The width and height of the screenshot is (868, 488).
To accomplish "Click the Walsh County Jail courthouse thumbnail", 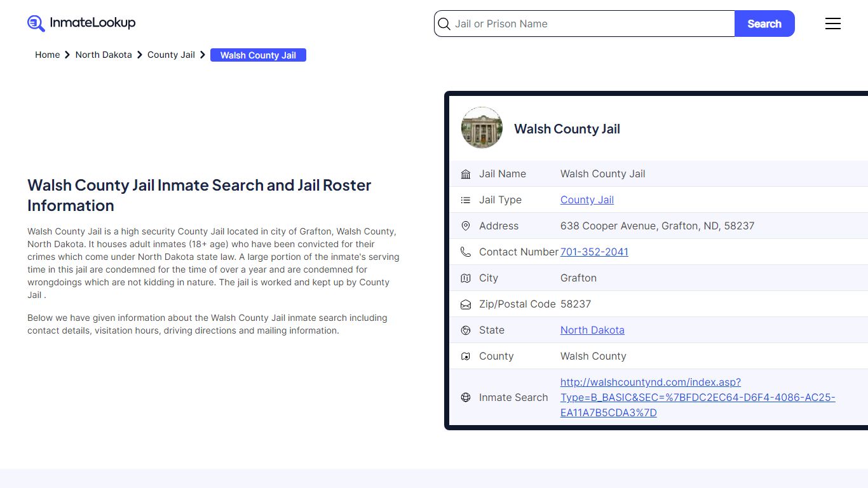I will [x=482, y=128].
